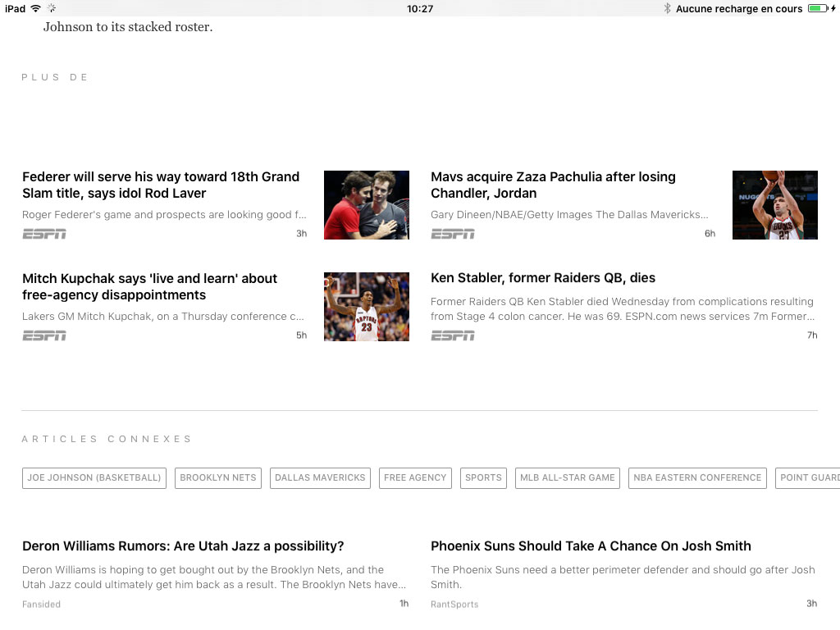
Task: Tap the loading spinner in status bar
Action: click(x=52, y=8)
